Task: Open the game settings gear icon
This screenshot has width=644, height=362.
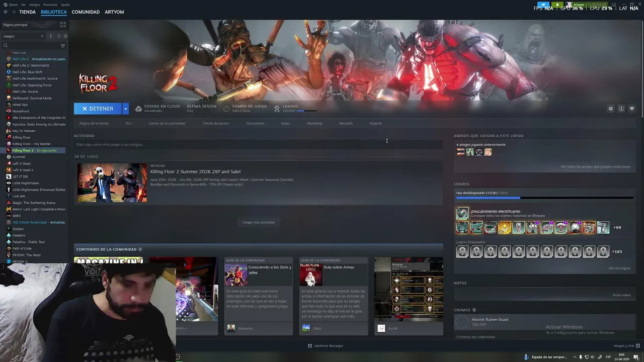Action: (x=611, y=109)
